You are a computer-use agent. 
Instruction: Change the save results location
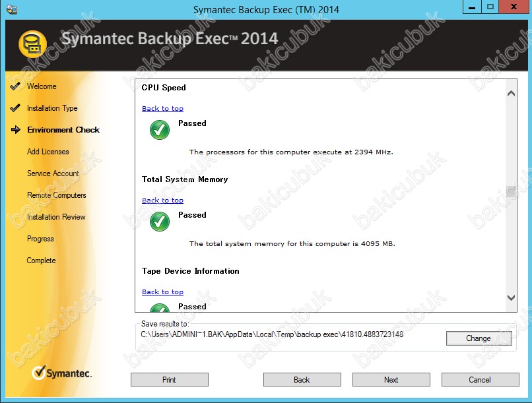tap(479, 338)
